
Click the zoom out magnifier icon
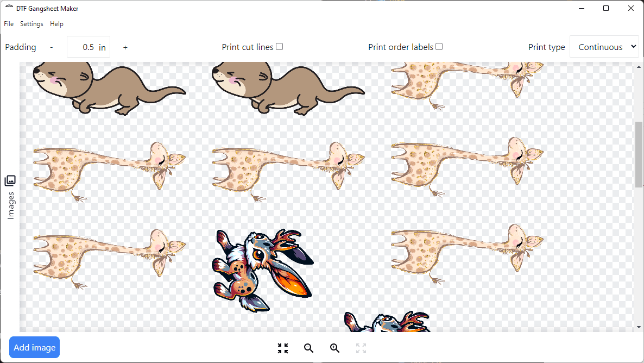point(308,348)
